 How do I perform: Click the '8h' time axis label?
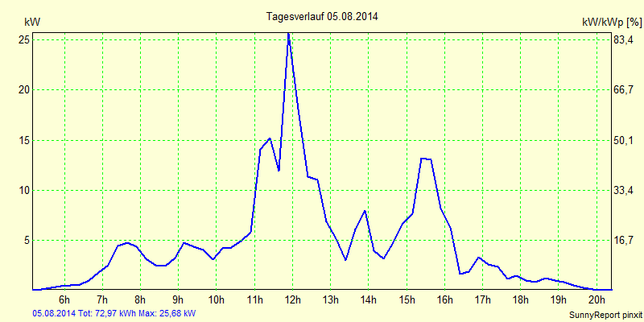pos(140,299)
